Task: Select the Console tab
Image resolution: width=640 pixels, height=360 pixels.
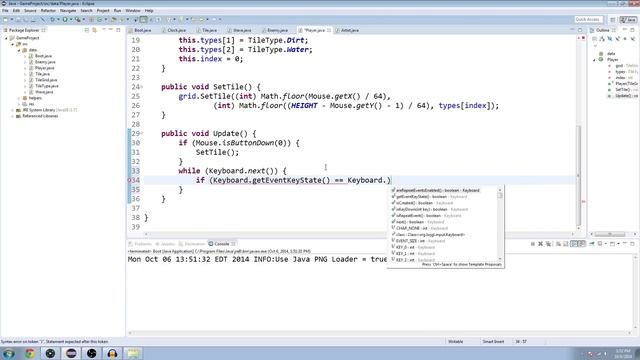Action: 222,244
